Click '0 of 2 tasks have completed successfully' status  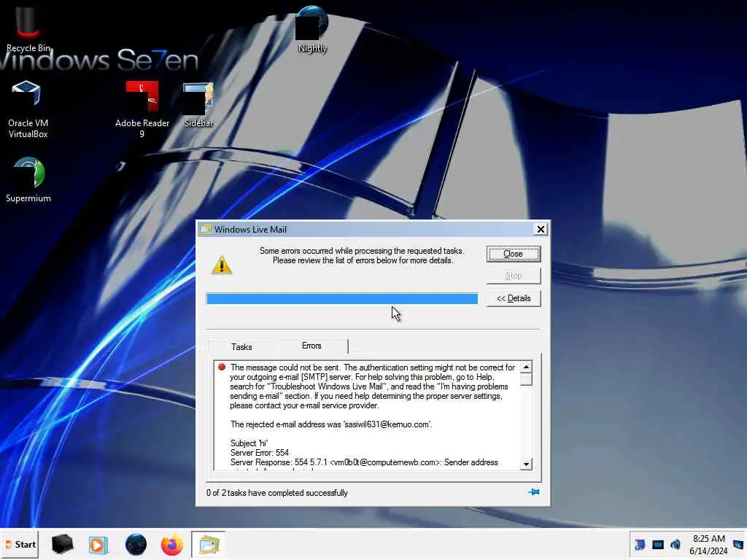pyautogui.click(x=276, y=493)
